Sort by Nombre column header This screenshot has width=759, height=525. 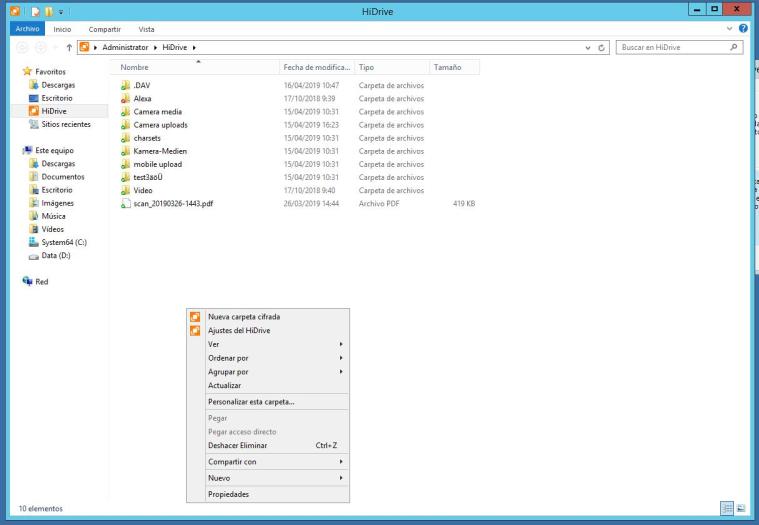click(195, 67)
